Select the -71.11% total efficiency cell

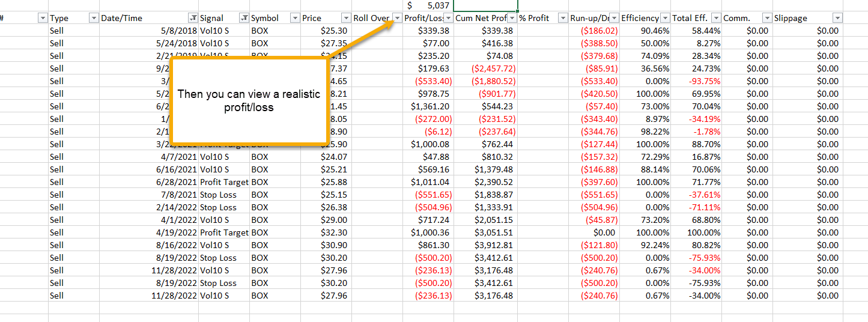(696, 207)
